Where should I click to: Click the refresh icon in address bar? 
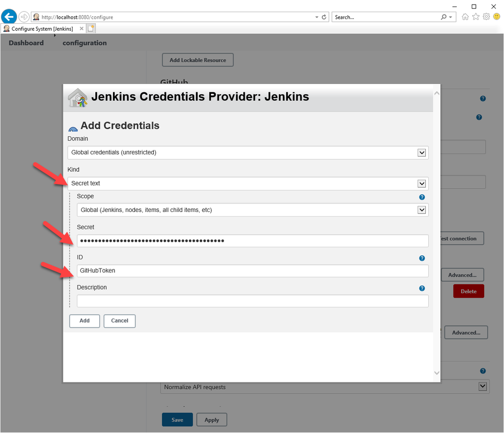click(324, 17)
